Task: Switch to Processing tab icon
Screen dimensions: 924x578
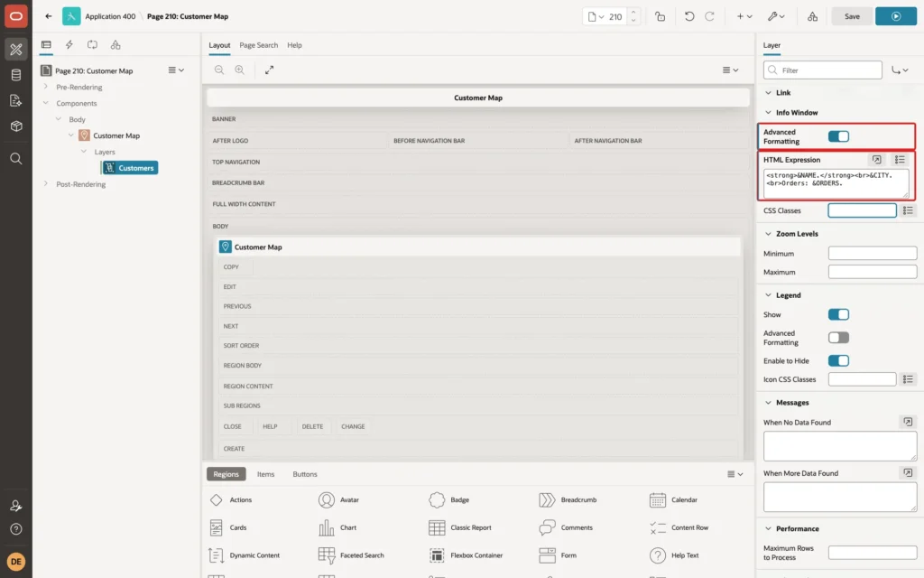Action: (x=92, y=45)
